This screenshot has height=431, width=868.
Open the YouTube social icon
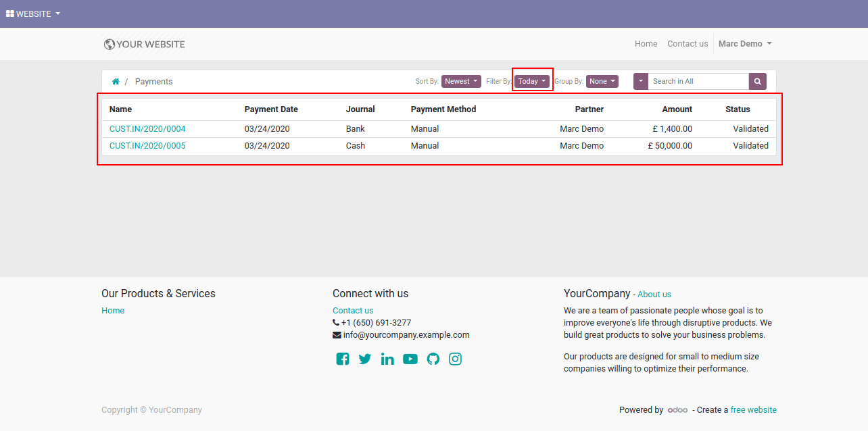tap(410, 359)
